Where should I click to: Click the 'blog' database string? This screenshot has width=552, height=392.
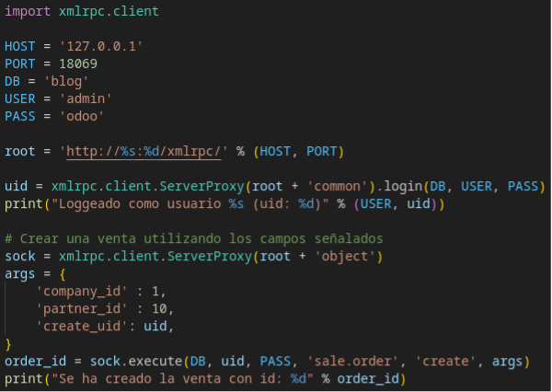(x=66, y=81)
